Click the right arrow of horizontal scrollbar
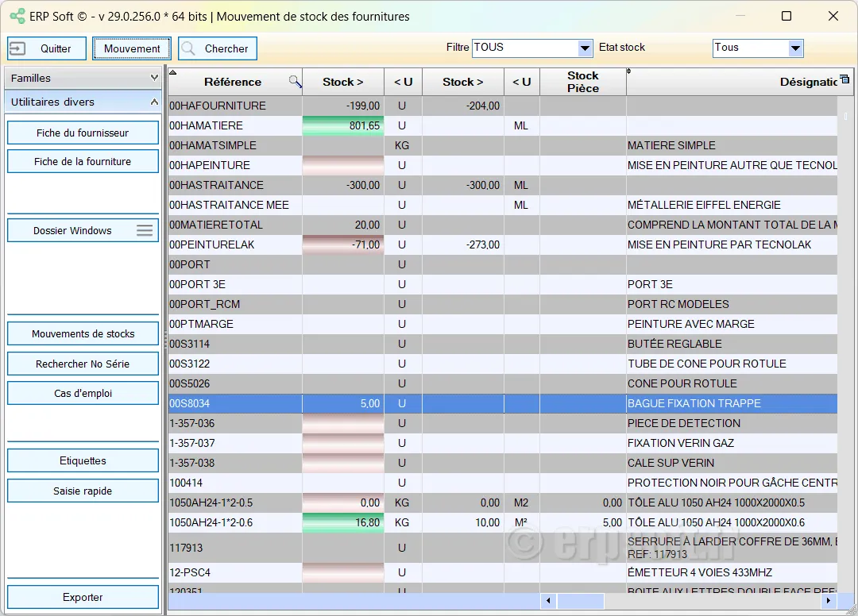Viewport: 858px width, 616px height. click(x=828, y=601)
